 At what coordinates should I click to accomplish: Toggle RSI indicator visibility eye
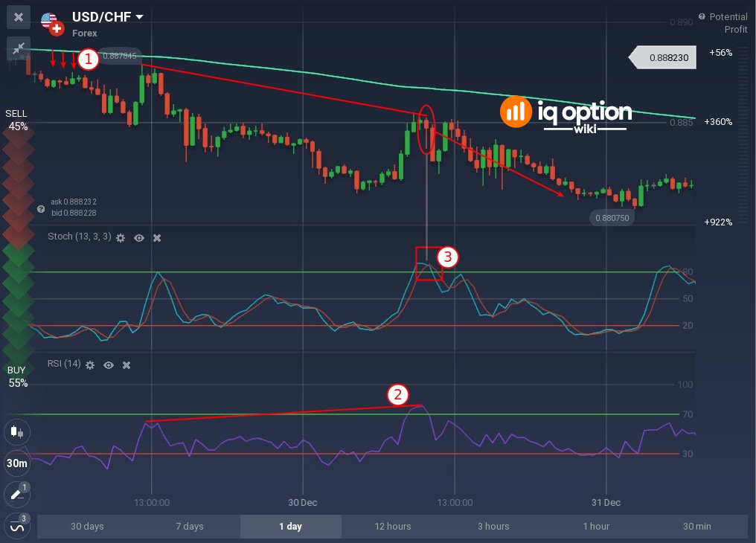pos(109,365)
